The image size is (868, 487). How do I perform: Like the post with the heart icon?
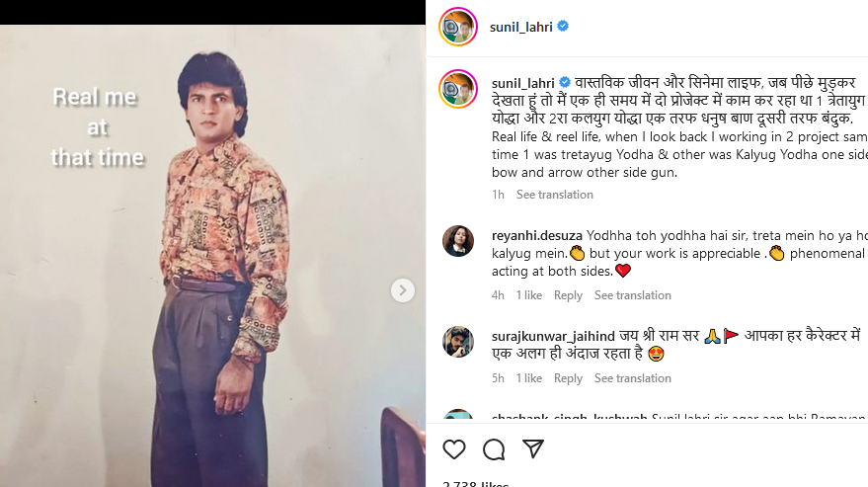coord(454,449)
